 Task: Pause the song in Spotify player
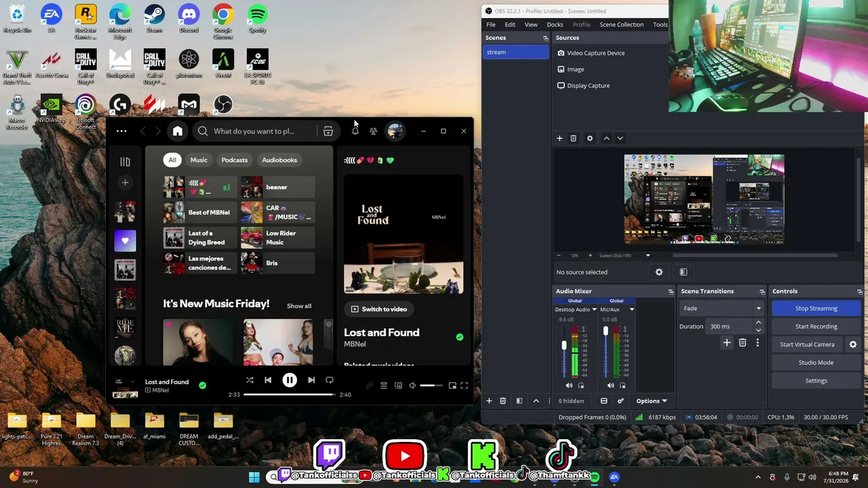[x=290, y=380]
